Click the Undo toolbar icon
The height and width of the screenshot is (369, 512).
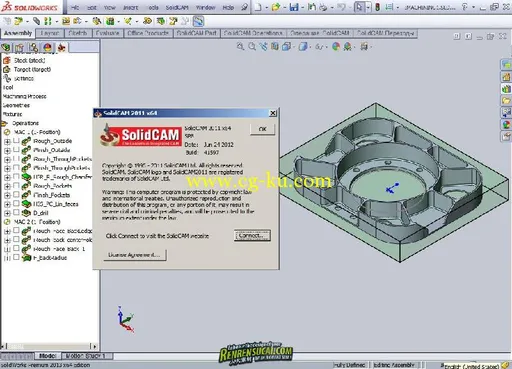[341, 7]
